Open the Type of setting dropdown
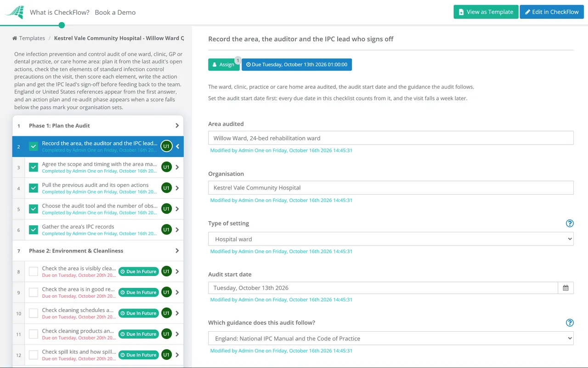588x368 pixels. [x=391, y=239]
